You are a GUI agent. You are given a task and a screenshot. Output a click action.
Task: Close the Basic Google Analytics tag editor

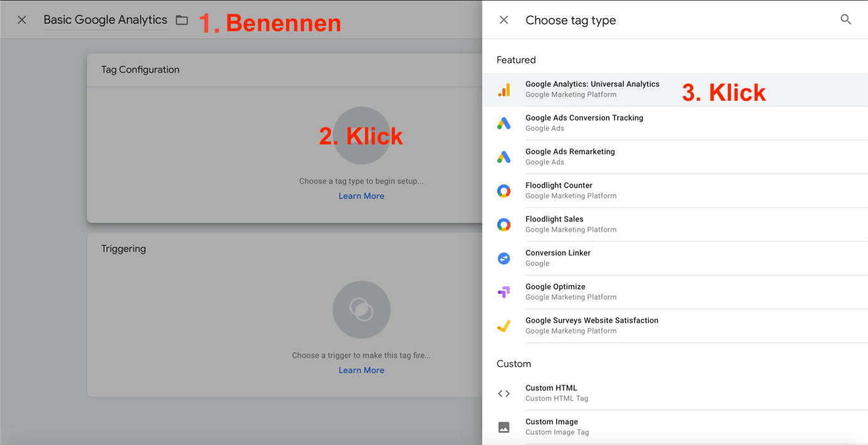pos(22,20)
